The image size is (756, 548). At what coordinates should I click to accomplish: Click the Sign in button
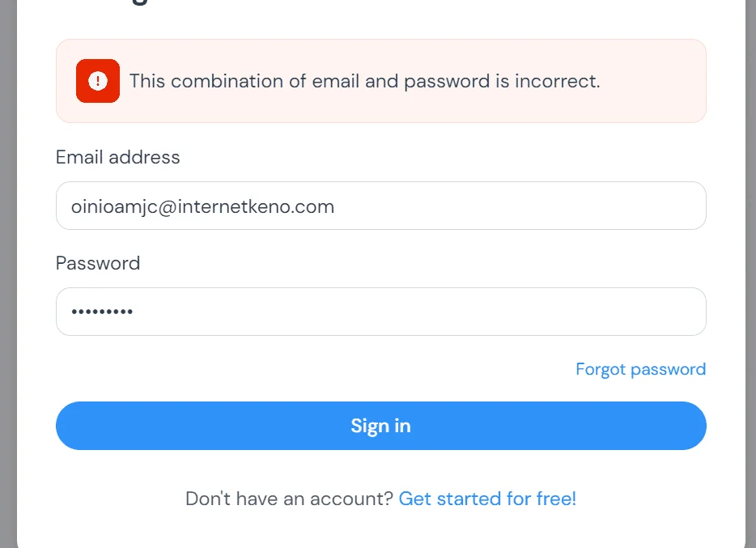point(381,426)
